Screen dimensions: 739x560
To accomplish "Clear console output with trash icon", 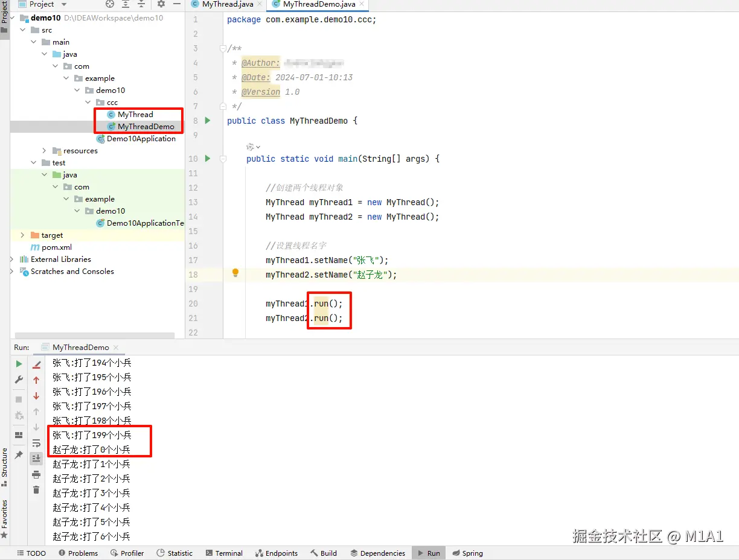I will pos(36,490).
